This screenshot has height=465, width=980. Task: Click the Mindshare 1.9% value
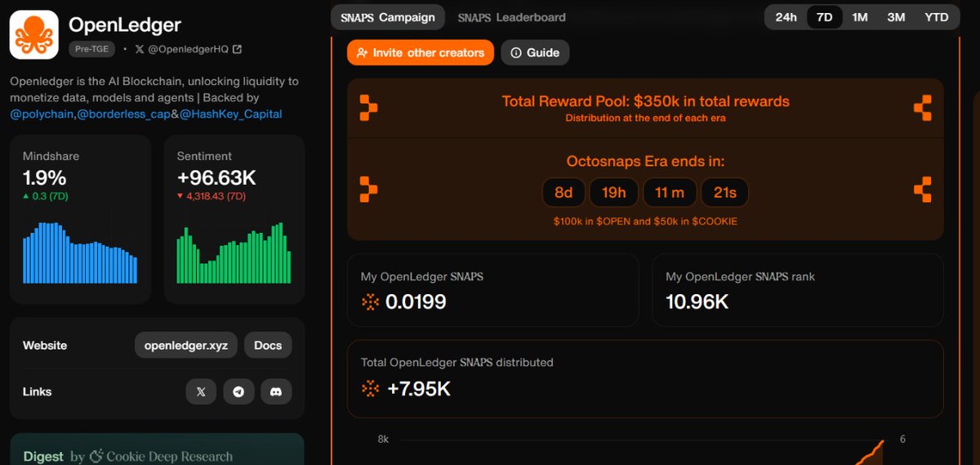coord(45,178)
